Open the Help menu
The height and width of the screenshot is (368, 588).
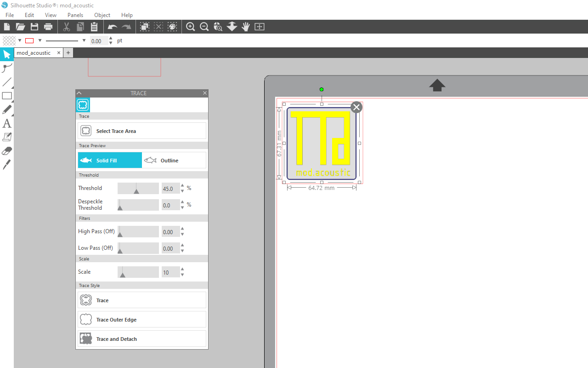click(x=127, y=15)
